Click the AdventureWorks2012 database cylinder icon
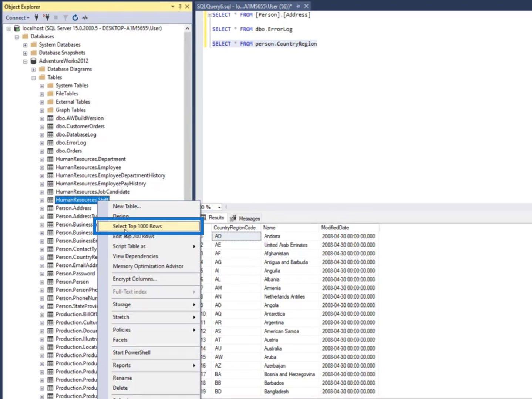Screen dimensions: 532x399 [33, 61]
